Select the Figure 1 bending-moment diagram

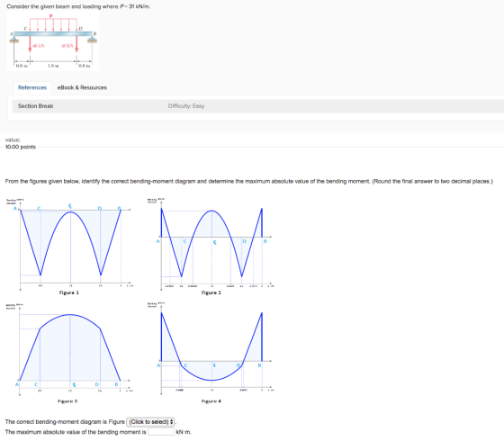pyautogui.click(x=71, y=246)
